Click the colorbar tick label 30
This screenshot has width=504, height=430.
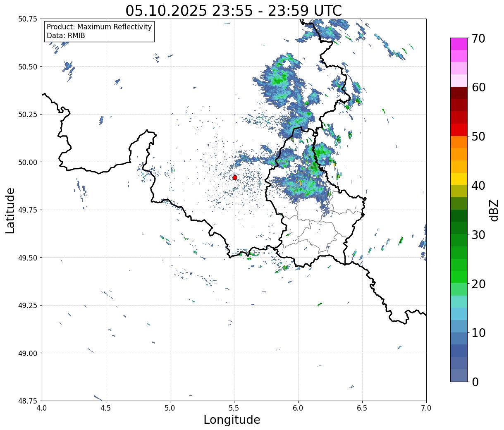pyautogui.click(x=478, y=234)
